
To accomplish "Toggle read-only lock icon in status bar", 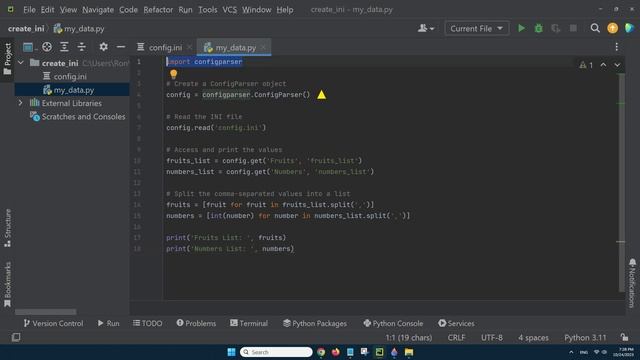I will point(624,337).
